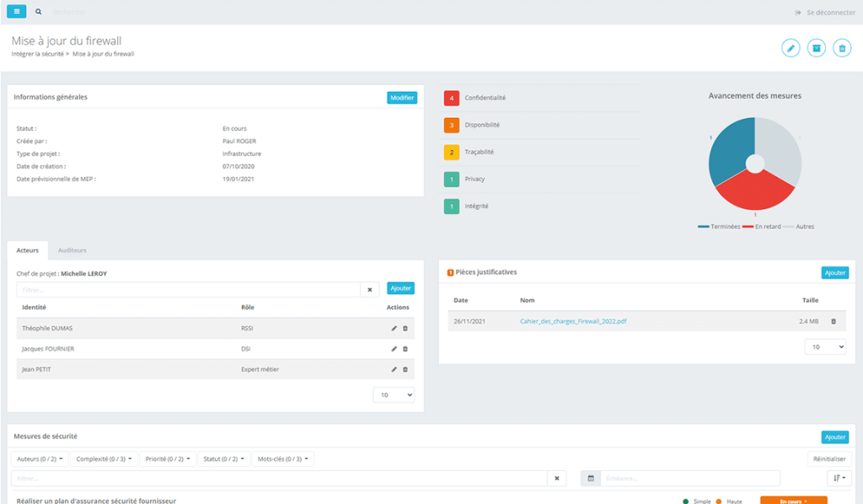Click the round trash delete project icon
Image resolution: width=863 pixels, height=504 pixels.
pyautogui.click(x=841, y=48)
